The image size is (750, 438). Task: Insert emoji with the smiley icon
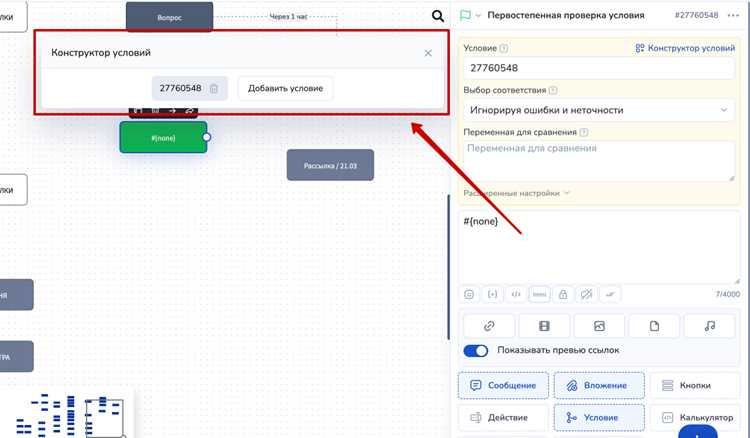tap(469, 294)
